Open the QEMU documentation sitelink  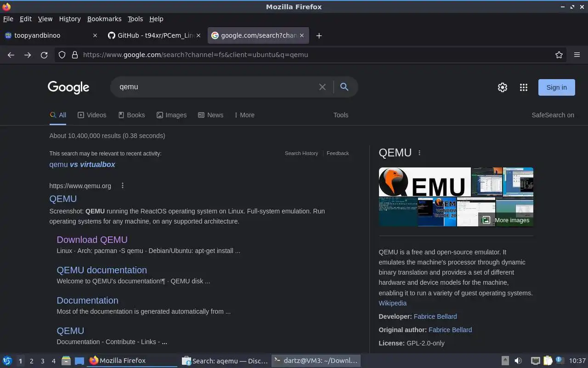pyautogui.click(x=102, y=270)
